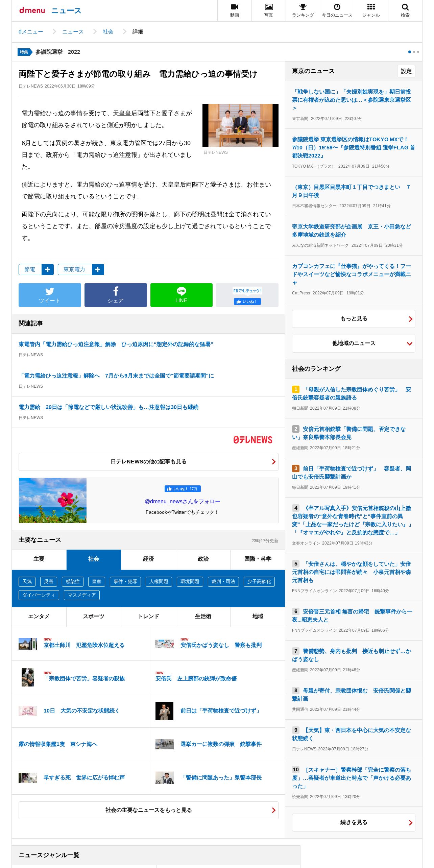
Task: Open the 動画 video icon in header
Action: click(235, 10)
